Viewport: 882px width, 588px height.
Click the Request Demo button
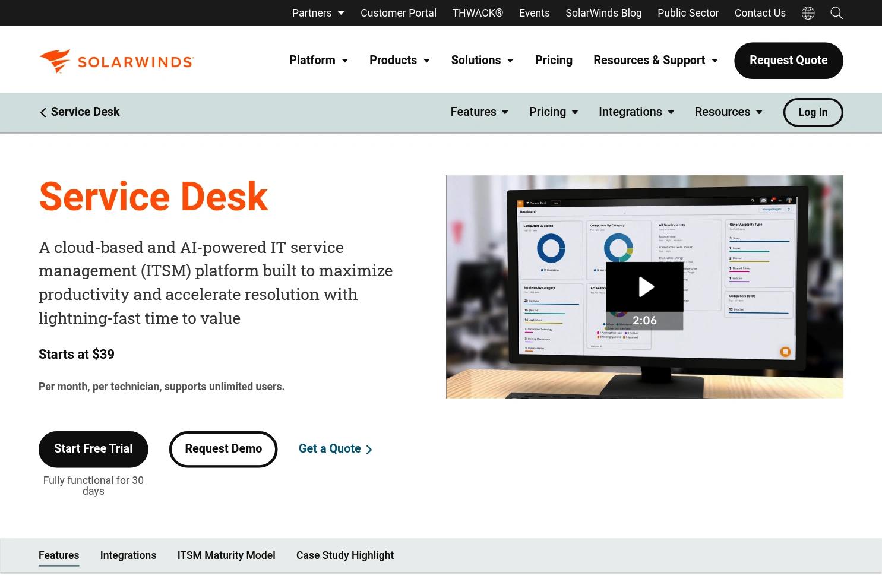(x=223, y=449)
